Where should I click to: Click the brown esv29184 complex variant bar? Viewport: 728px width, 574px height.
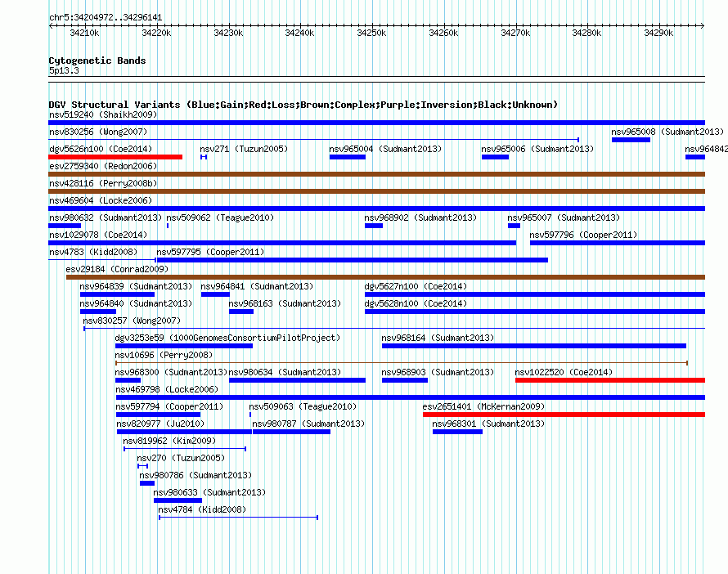coord(386,277)
